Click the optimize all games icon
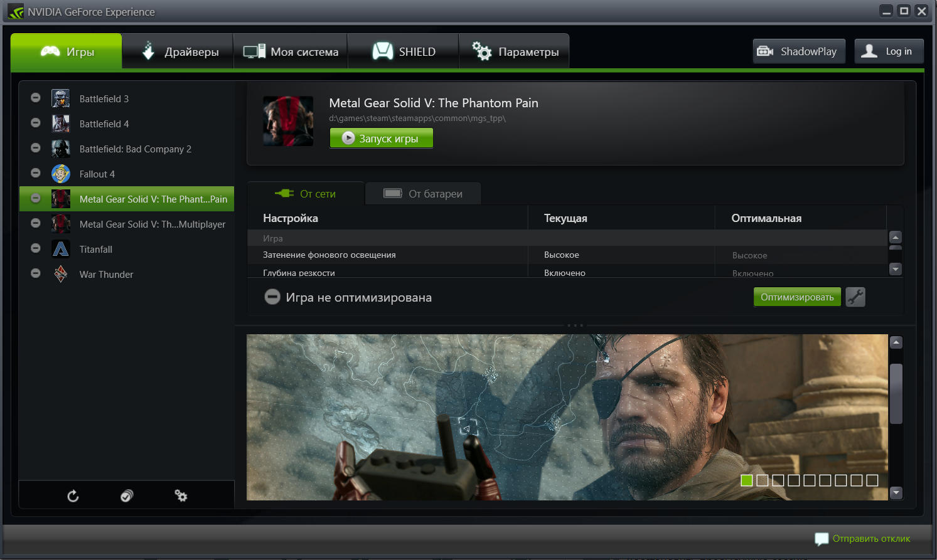Screen dimensions: 937x560 [x=127, y=496]
